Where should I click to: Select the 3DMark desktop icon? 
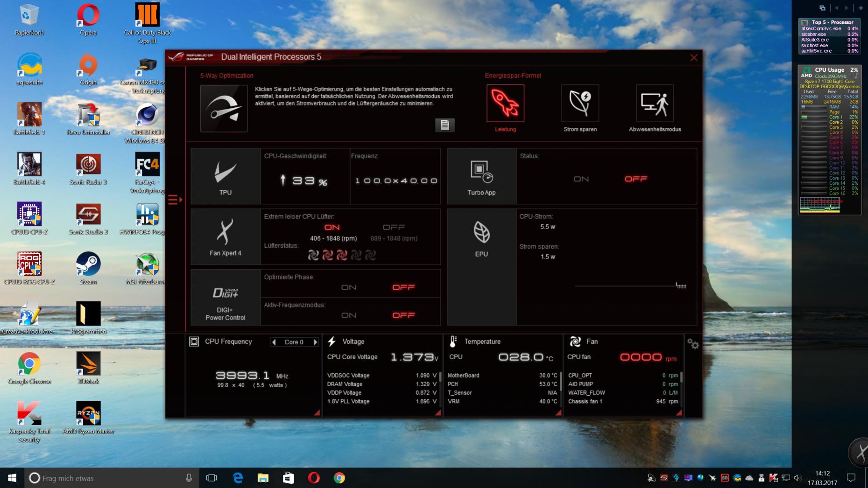88,369
